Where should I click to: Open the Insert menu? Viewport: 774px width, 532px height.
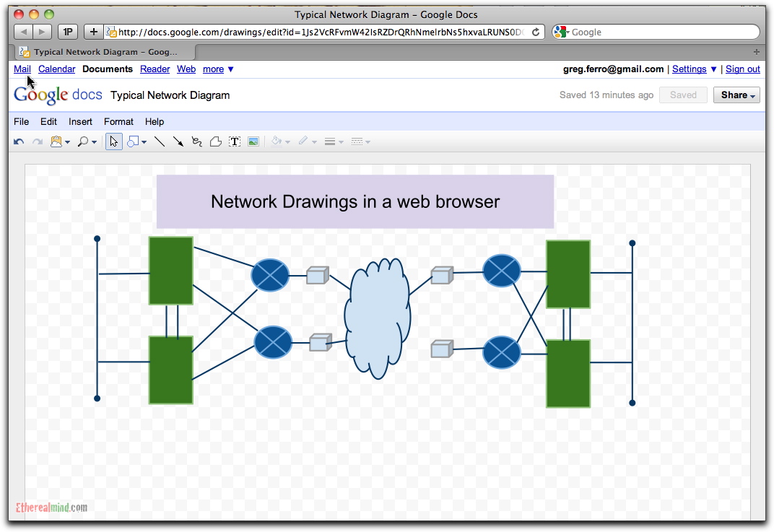[79, 121]
